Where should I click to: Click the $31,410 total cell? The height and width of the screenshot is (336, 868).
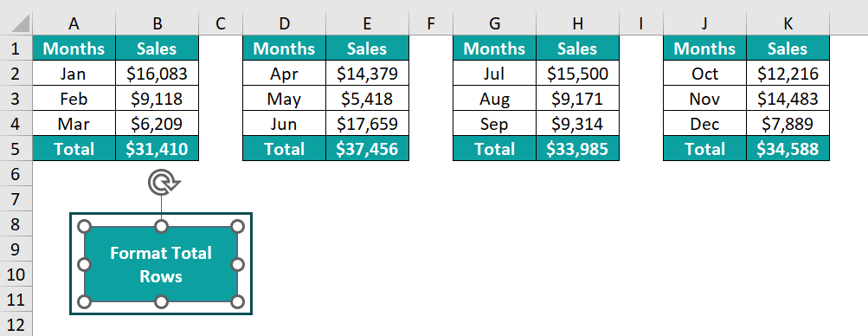point(158,149)
